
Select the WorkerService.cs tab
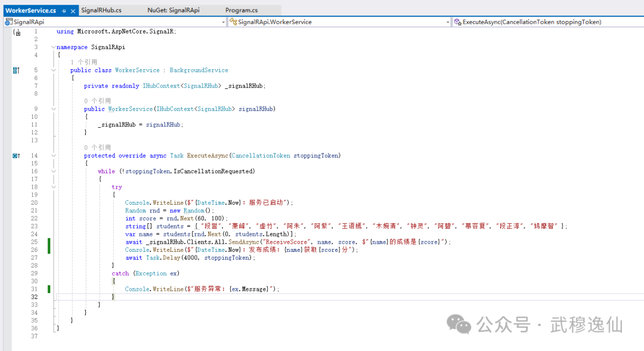[31, 11]
